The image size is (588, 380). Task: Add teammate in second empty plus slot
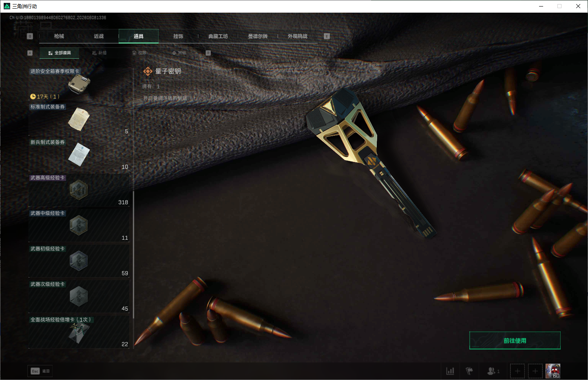[535, 371]
